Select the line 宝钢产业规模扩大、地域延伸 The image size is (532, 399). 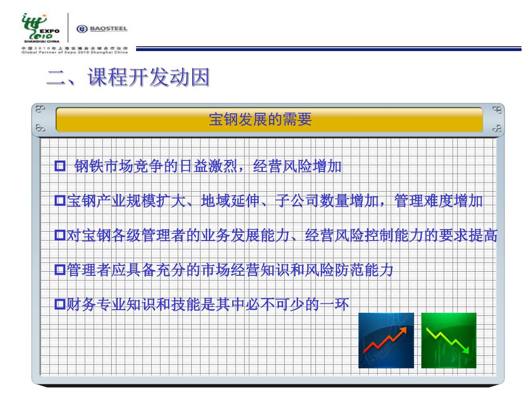pos(274,201)
